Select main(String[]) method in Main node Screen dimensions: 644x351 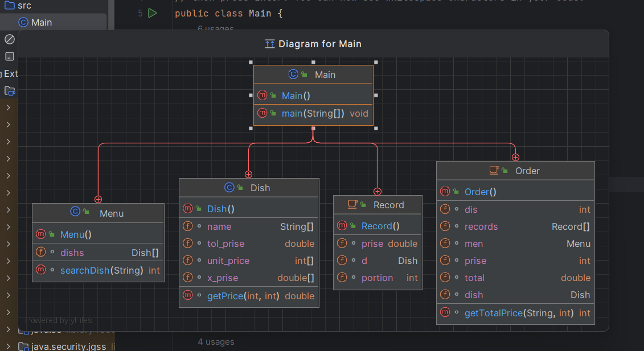click(x=313, y=113)
